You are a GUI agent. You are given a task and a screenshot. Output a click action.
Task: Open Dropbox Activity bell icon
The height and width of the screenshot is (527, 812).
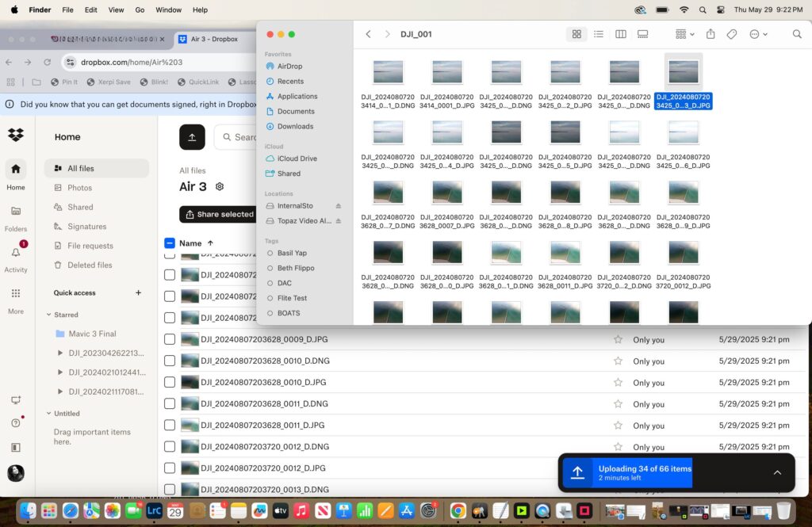click(16, 253)
